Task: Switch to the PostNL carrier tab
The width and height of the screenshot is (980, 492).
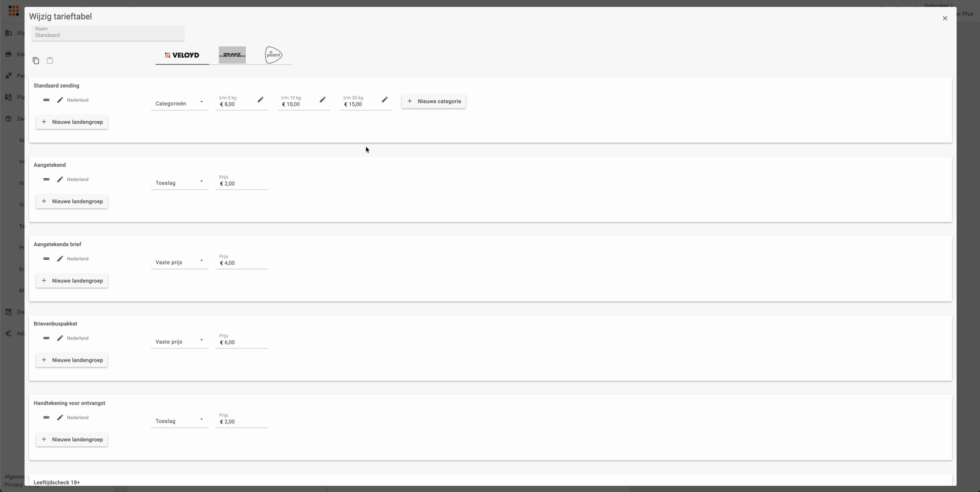Action: coord(273,55)
